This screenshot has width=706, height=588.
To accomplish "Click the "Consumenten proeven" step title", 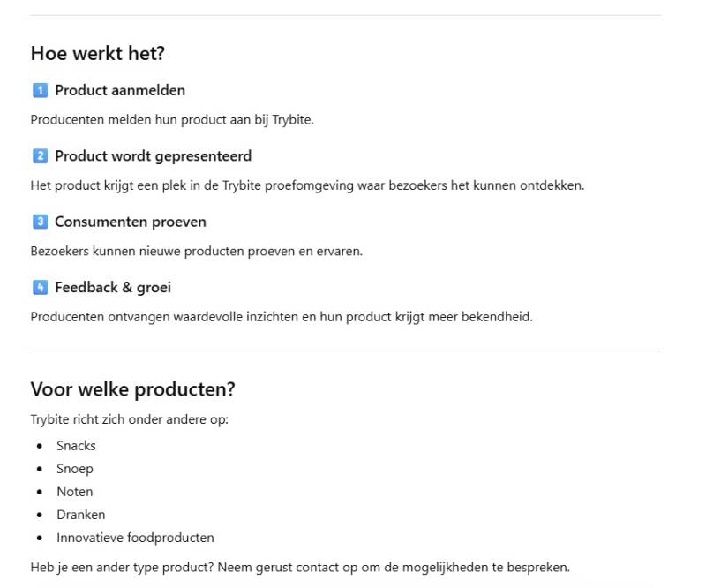I will [x=130, y=222].
